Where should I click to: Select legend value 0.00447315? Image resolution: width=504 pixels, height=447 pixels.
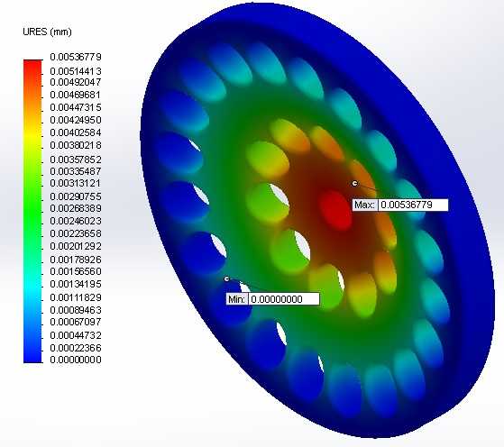pos(76,107)
